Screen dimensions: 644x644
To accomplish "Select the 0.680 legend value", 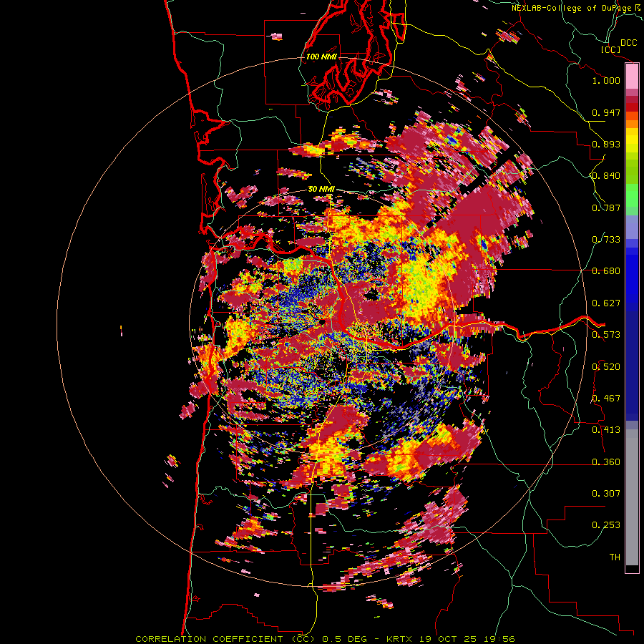I will coord(606,271).
